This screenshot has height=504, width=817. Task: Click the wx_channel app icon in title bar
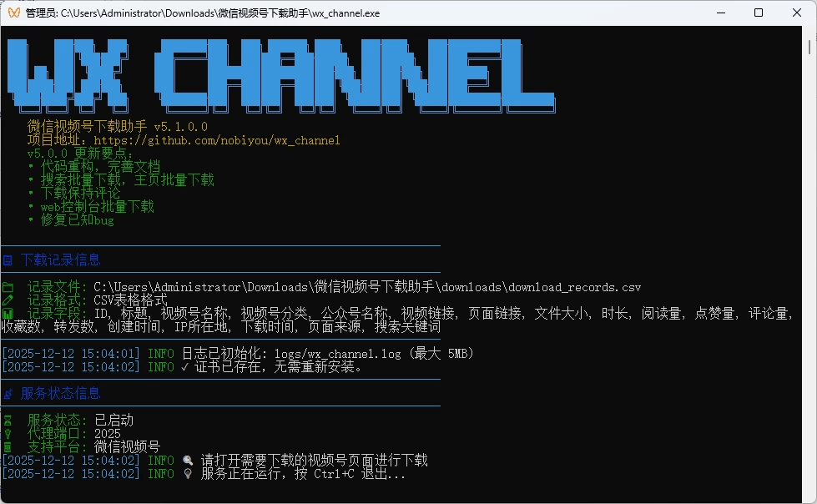(x=13, y=13)
